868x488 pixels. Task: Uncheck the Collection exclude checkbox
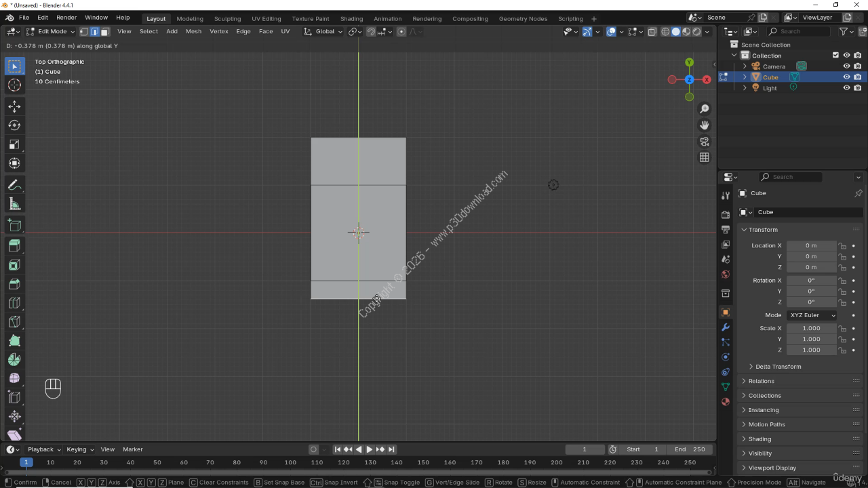click(x=835, y=56)
